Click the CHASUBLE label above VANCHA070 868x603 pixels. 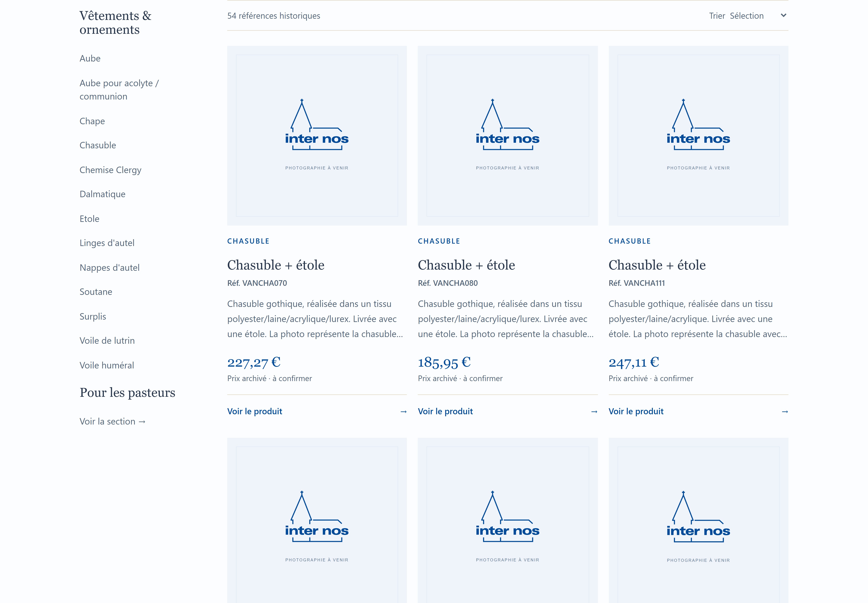[249, 241]
